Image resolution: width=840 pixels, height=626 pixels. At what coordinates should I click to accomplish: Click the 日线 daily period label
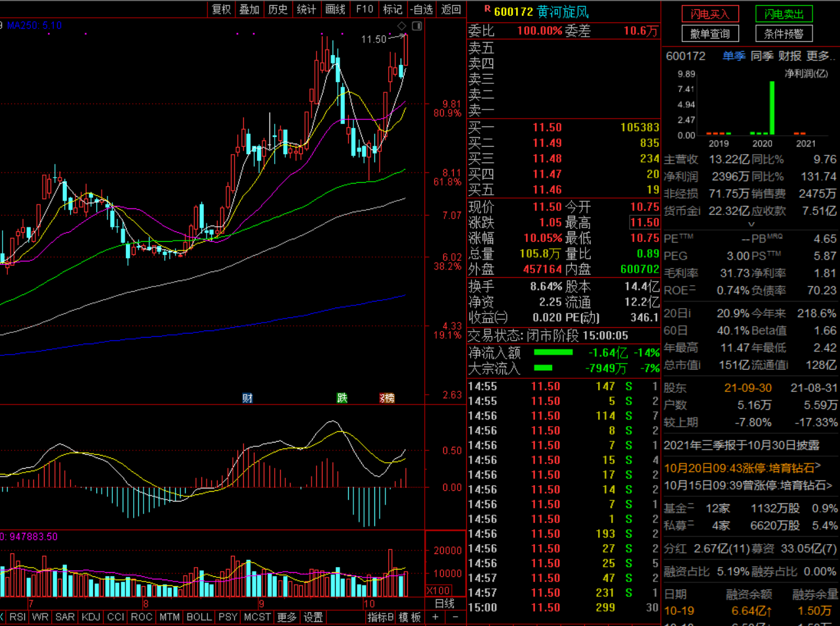pos(445,604)
